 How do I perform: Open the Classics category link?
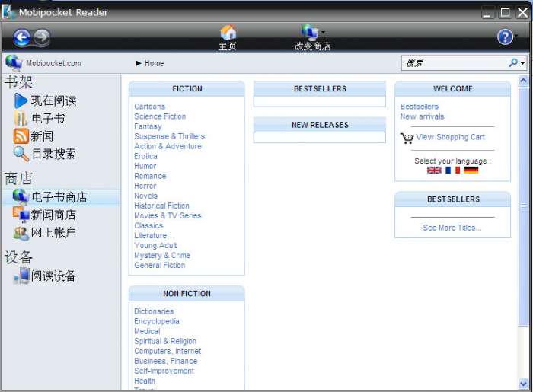[148, 225]
